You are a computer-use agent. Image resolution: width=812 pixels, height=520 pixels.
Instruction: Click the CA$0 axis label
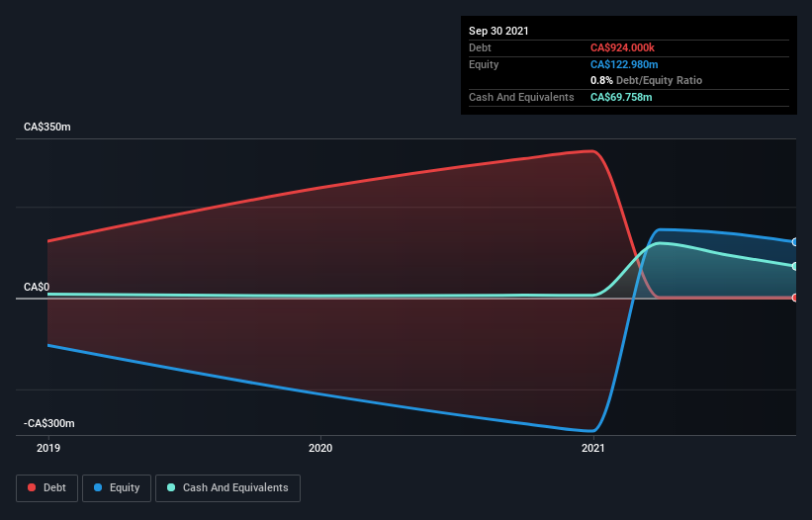pyautogui.click(x=37, y=287)
